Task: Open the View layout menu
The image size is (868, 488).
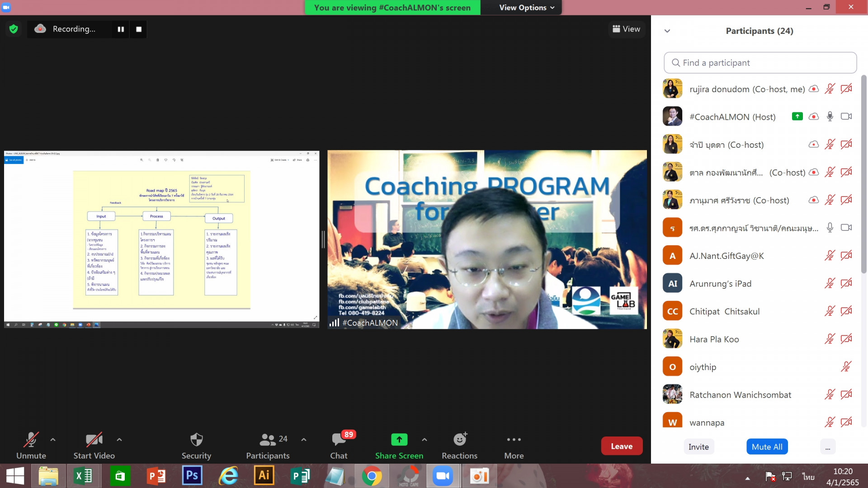Action: point(626,29)
